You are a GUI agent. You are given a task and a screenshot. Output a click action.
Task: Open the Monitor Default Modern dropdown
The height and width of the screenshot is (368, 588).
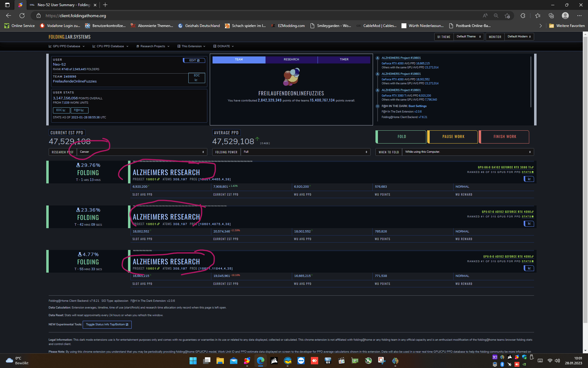[x=519, y=36]
